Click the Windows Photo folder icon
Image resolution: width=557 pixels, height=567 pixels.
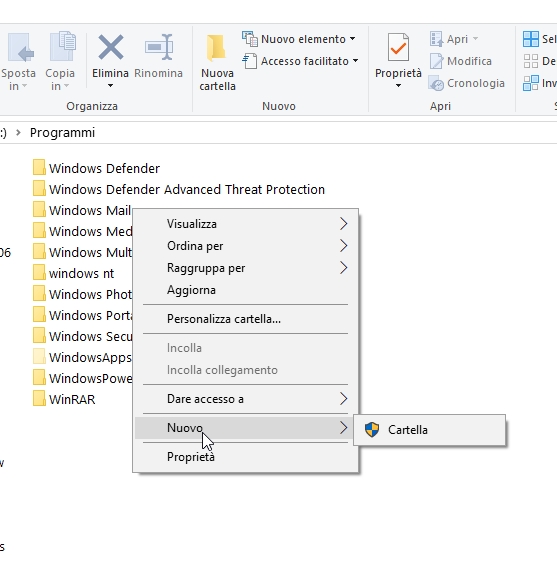click(x=39, y=294)
